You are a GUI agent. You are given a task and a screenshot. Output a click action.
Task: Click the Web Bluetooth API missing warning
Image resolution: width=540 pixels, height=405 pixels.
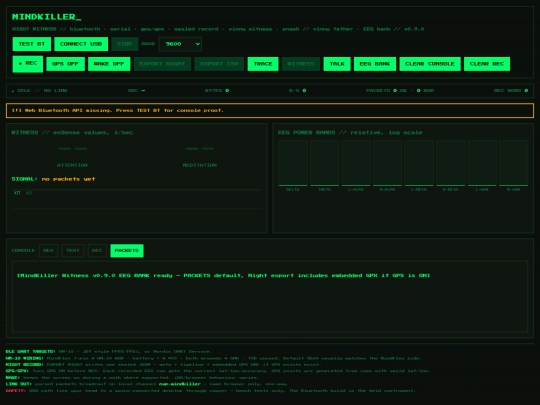[x=270, y=111]
